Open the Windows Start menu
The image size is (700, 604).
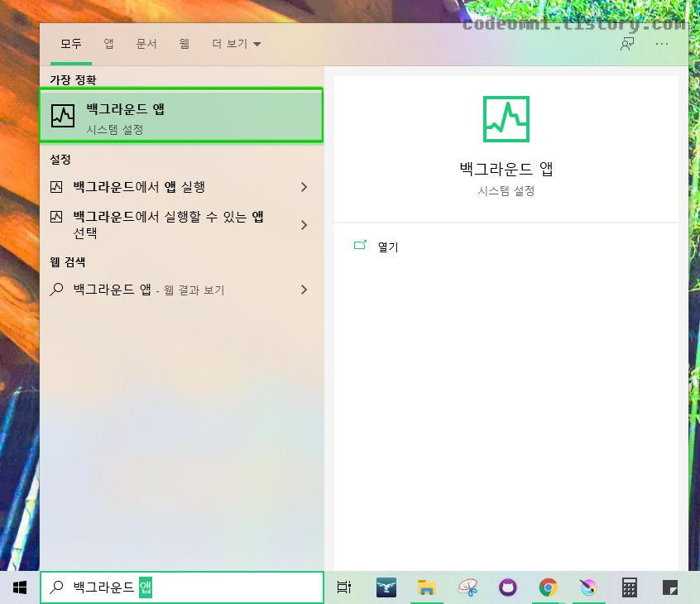pyautogui.click(x=20, y=587)
